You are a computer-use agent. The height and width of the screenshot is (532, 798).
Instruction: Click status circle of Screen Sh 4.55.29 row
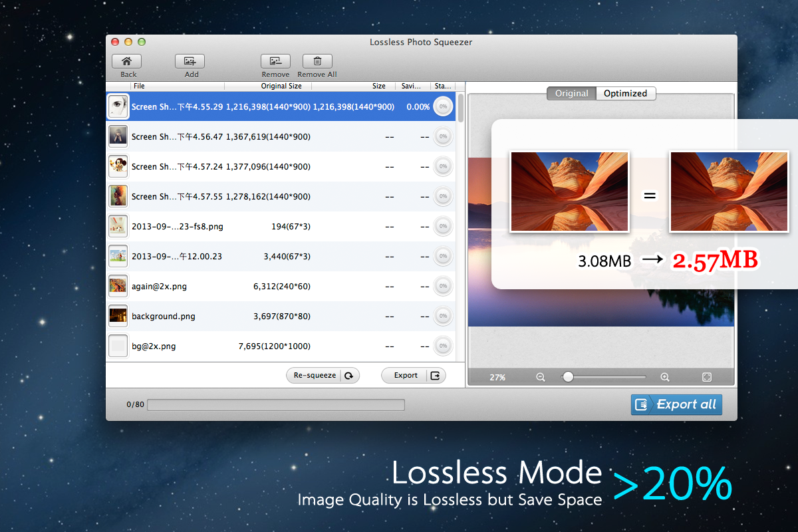tap(443, 106)
